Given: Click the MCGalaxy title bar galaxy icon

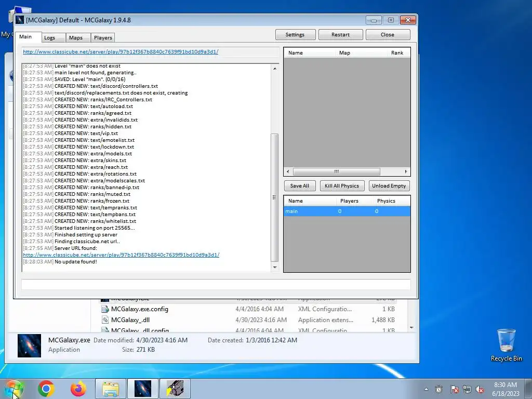Looking at the screenshot, I should tap(20, 20).
